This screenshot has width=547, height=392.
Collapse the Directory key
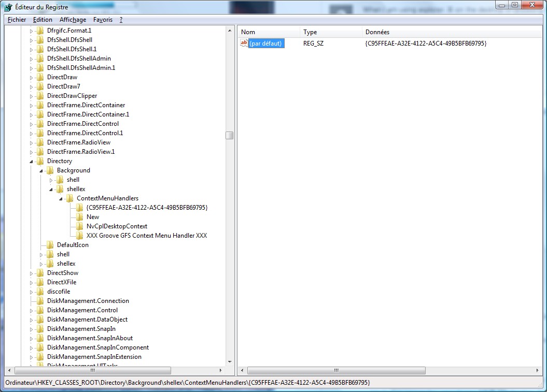pyautogui.click(x=32, y=162)
